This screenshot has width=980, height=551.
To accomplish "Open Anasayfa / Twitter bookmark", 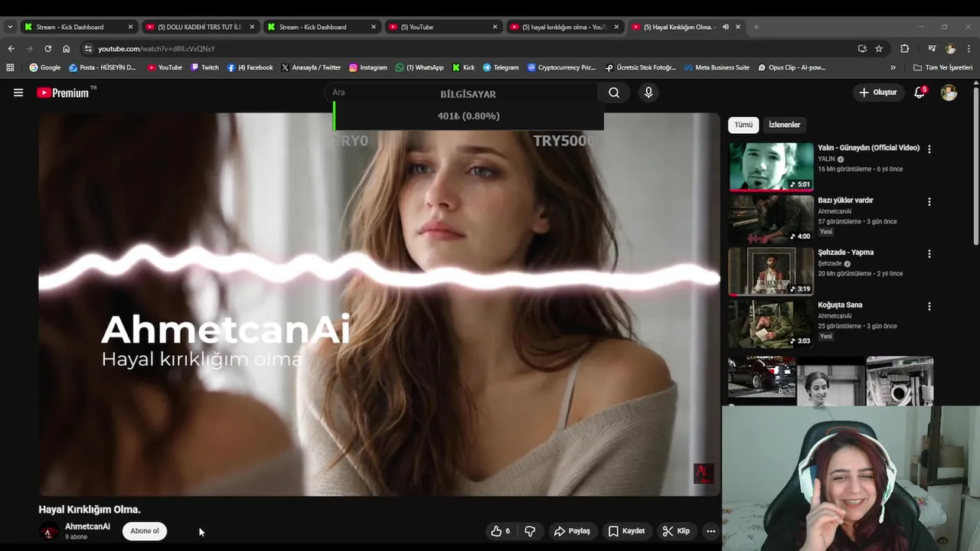I will pyautogui.click(x=311, y=67).
